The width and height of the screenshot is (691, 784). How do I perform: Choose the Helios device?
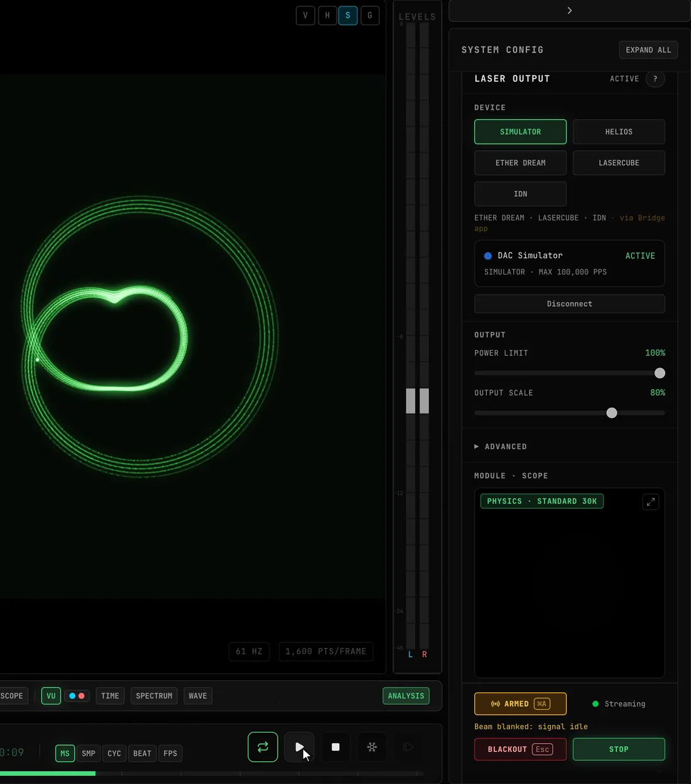pyautogui.click(x=619, y=132)
